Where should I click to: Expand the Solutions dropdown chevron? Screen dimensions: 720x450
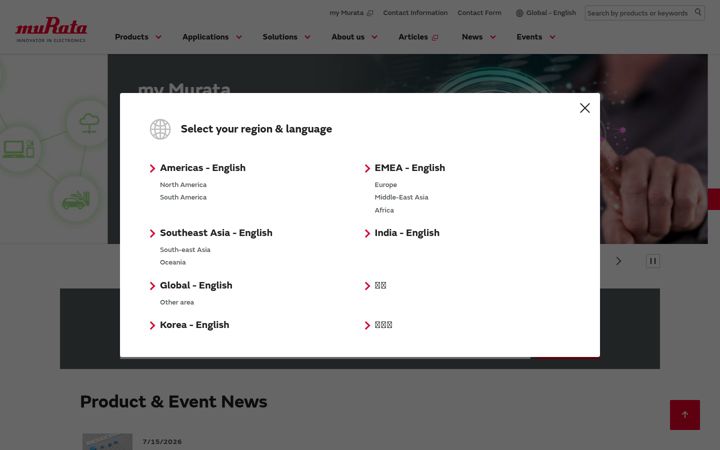coord(307,37)
